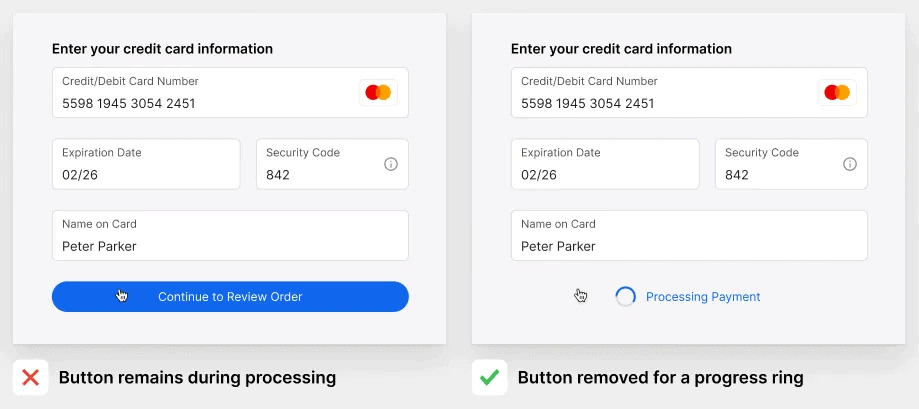Focus the left Expiration Date field
The height and width of the screenshot is (409, 919).
[x=146, y=164]
